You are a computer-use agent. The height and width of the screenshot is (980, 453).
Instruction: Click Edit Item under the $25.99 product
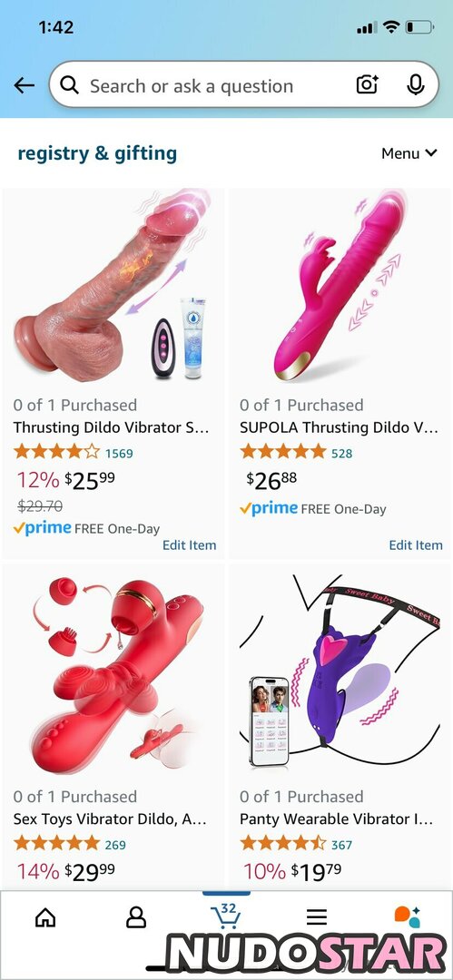190,545
